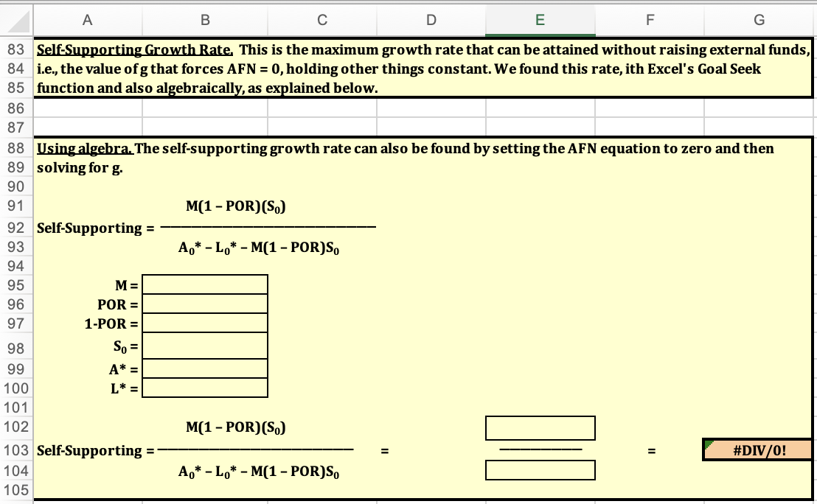Select row 98 header
This screenshot has width=817, height=504.
(x=16, y=348)
